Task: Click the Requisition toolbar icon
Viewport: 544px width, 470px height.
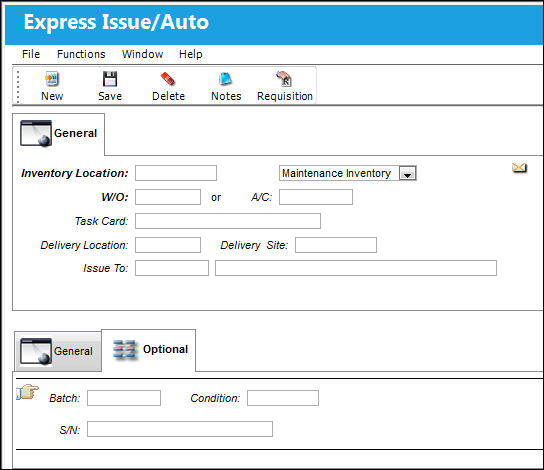Action: point(284,79)
